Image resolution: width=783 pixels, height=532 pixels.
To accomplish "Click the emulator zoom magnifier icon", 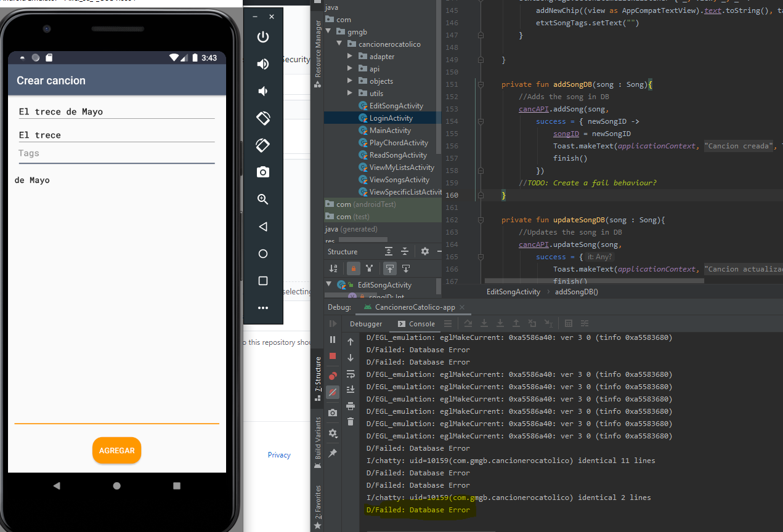I will pos(263,199).
